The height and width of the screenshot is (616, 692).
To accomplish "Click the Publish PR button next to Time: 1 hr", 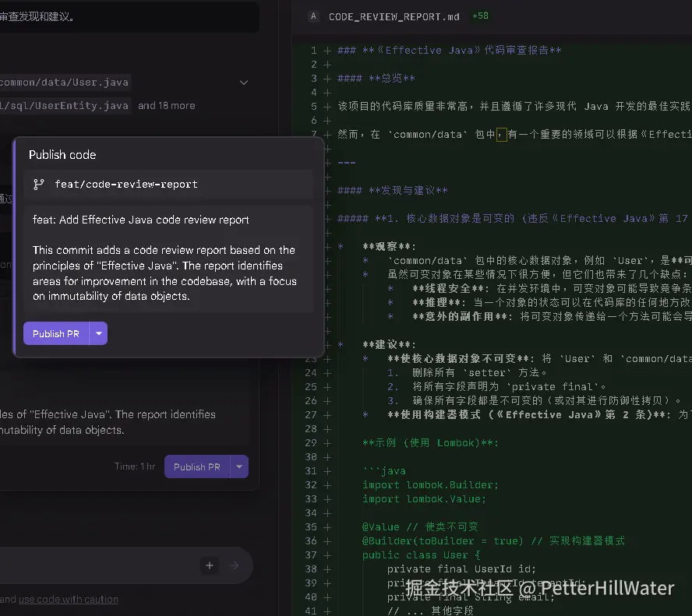I will pos(197,467).
